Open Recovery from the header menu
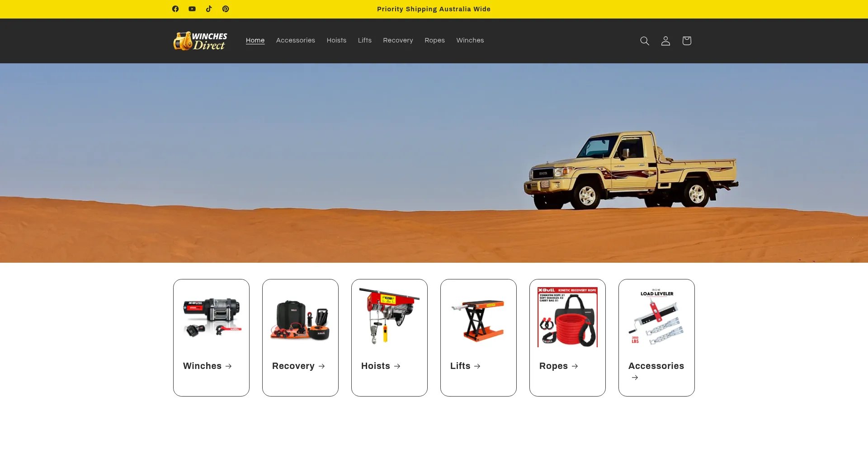The width and height of the screenshot is (868, 449). 398,40
